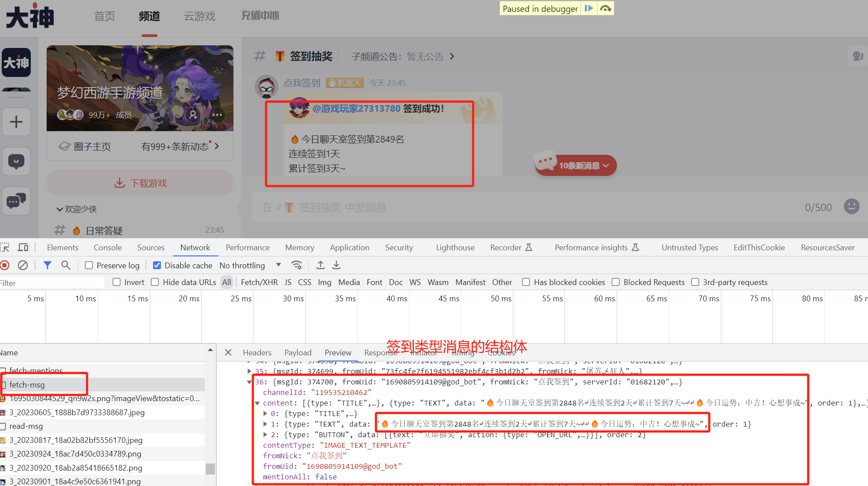This screenshot has width=868, height=486.
Task: Select the fetch-msg request row
Action: tap(102, 385)
